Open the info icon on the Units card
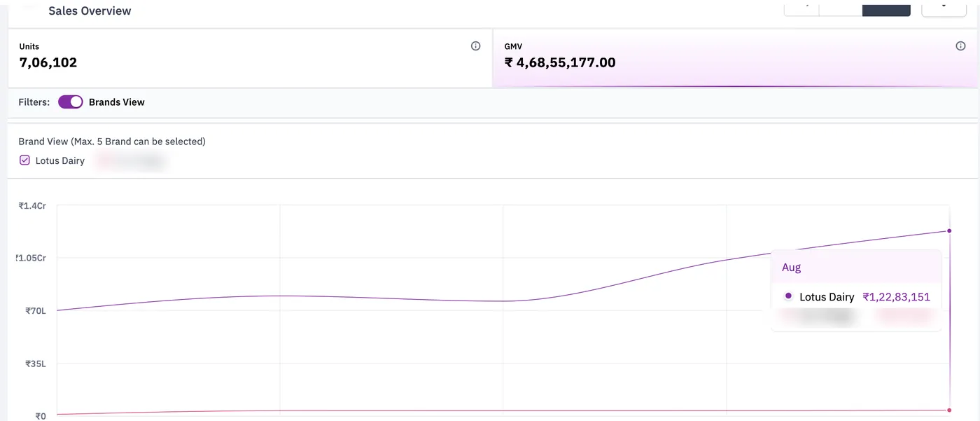 [476, 46]
